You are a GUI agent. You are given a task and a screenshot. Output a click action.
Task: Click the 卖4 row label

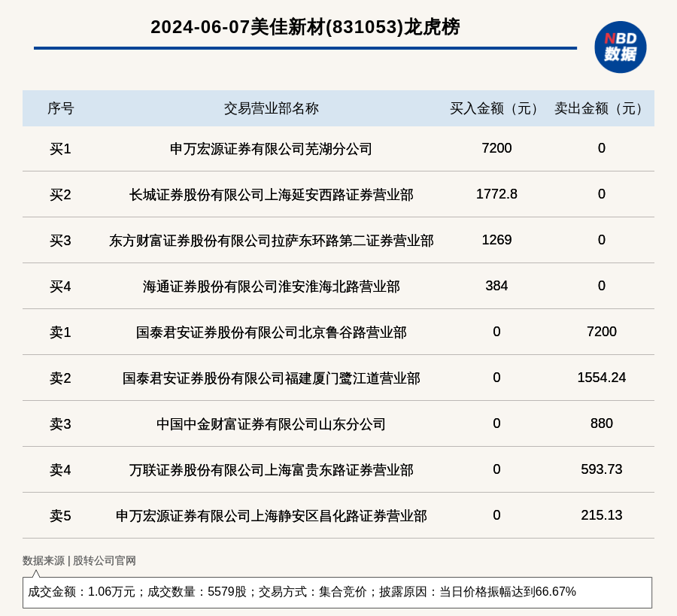(60, 469)
